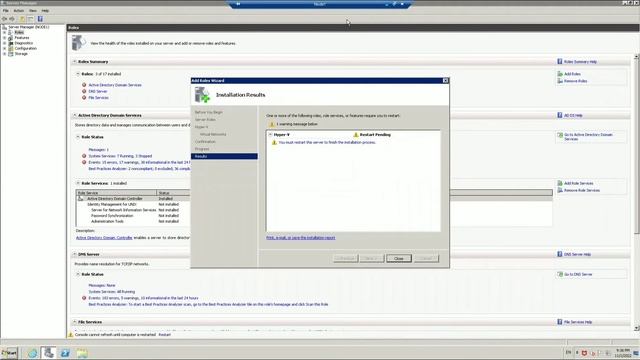
Task: Collapse the Hyper-V result entry in the wizard
Action: click(x=270, y=134)
